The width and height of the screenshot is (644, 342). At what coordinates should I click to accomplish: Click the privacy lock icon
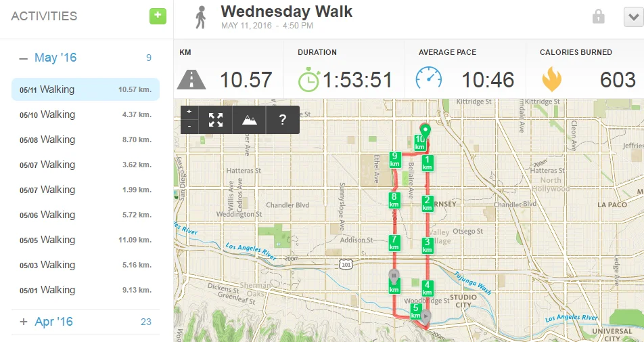tap(598, 17)
